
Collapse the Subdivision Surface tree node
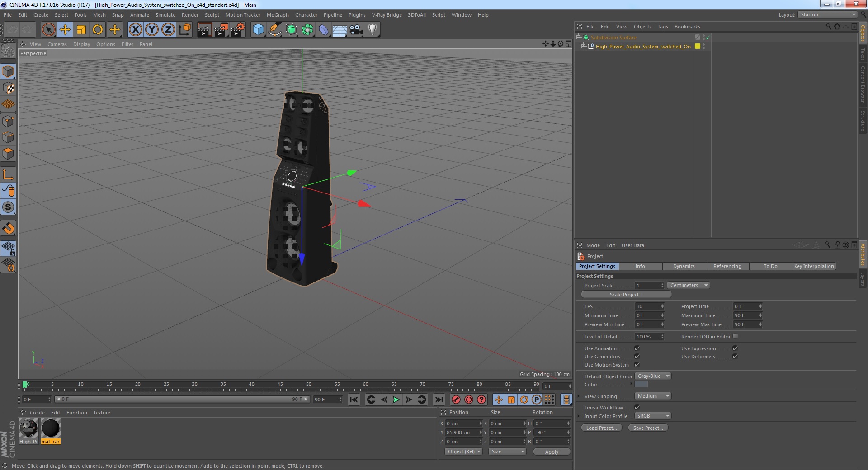coord(578,38)
